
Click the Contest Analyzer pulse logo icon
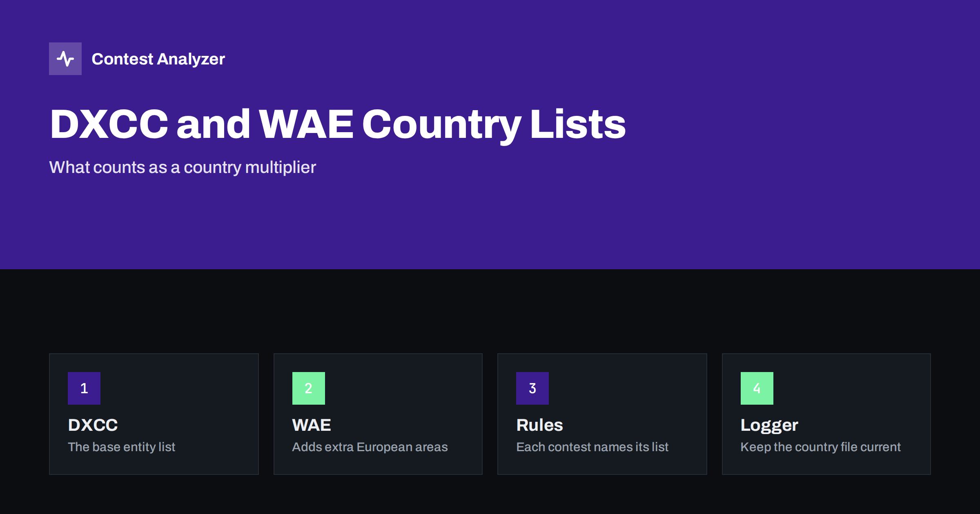tap(65, 59)
